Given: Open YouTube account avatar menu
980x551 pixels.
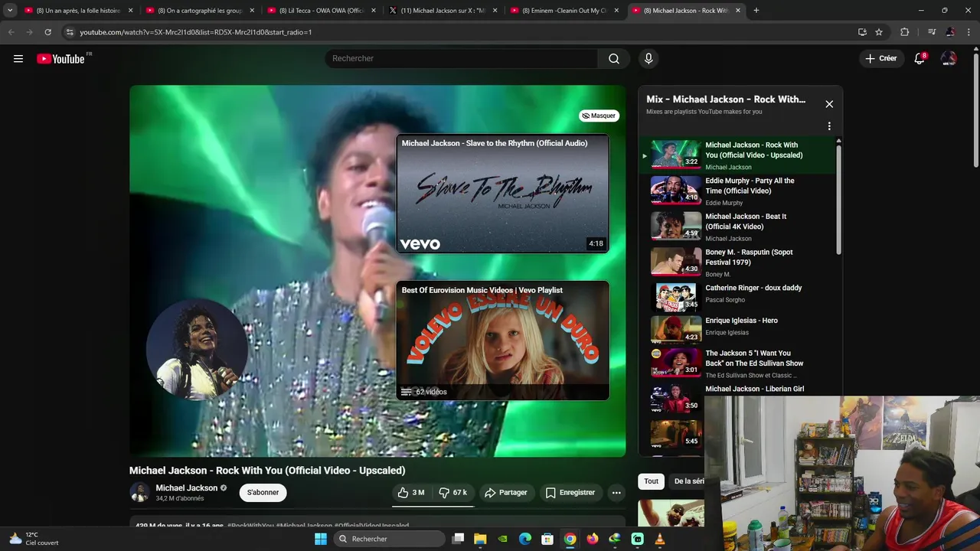Looking at the screenshot, I should [x=949, y=59].
